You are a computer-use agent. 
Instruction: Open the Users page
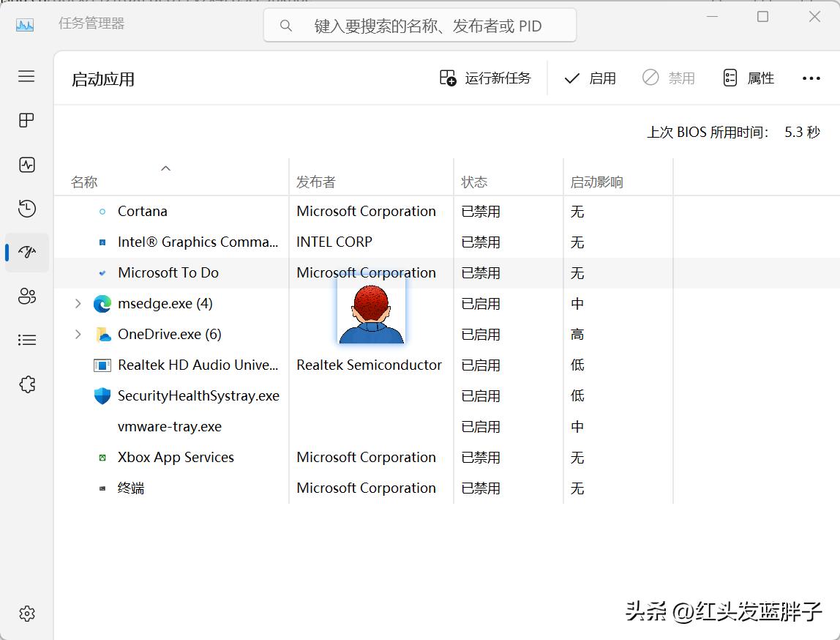pyautogui.click(x=26, y=296)
